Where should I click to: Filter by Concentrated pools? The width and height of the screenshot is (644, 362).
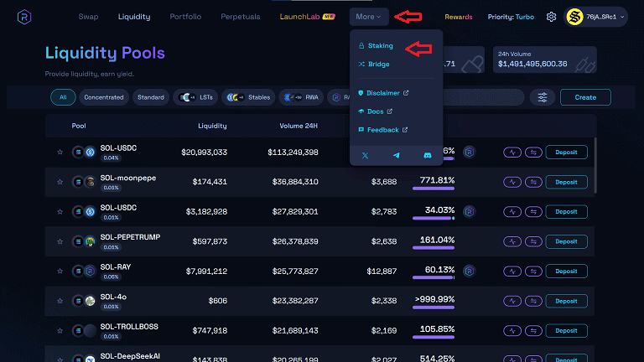[x=104, y=97]
